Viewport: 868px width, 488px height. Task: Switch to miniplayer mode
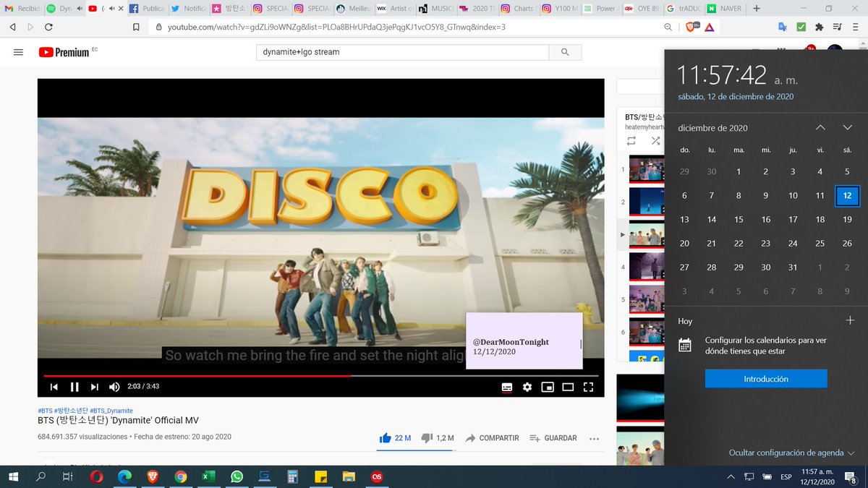click(548, 387)
